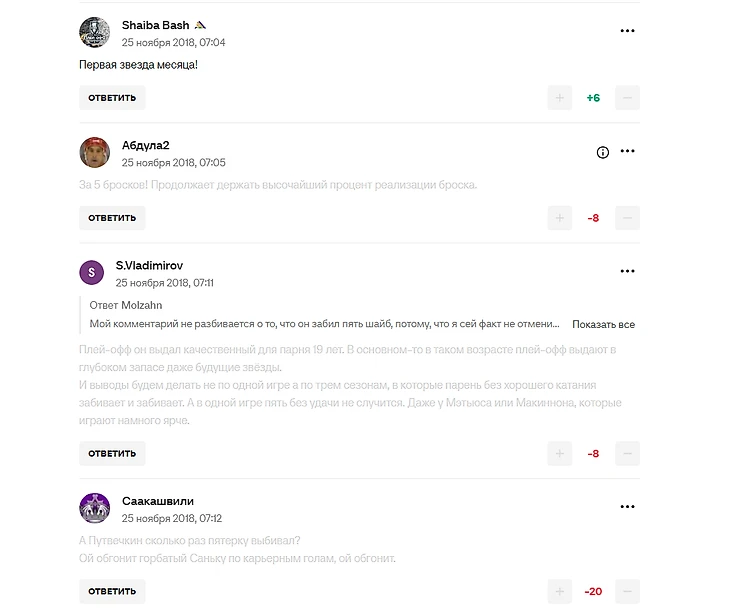Downvote Shaiba Bash comment with minus
The image size is (730, 616).
pyautogui.click(x=627, y=98)
